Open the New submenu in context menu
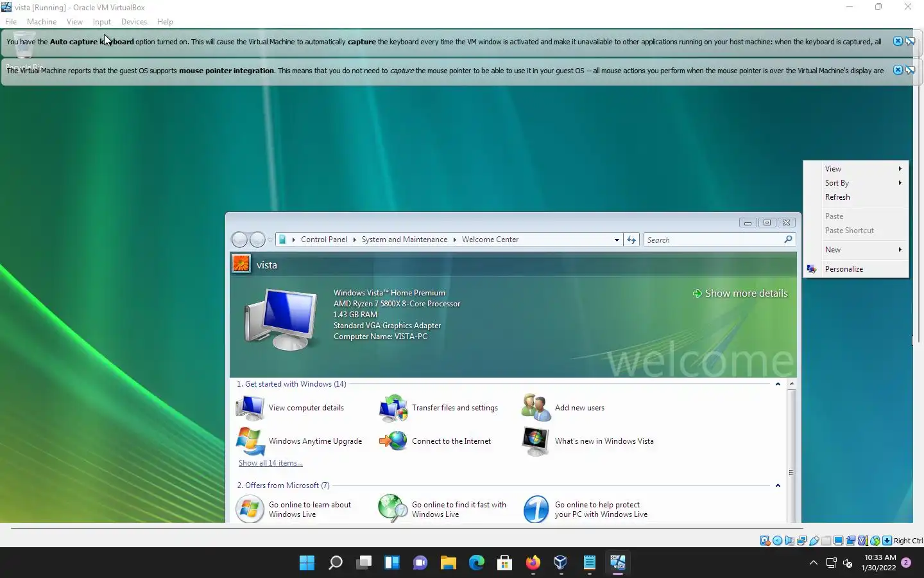The image size is (924, 578). (x=856, y=250)
